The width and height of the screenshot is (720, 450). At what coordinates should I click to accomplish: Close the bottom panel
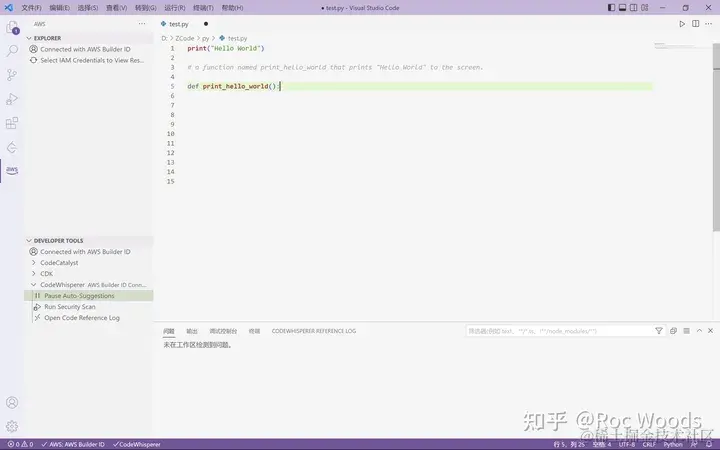point(710,331)
